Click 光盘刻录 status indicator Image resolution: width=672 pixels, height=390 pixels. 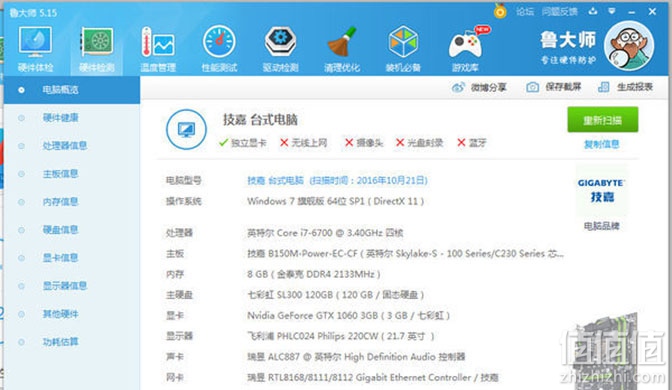(419, 143)
